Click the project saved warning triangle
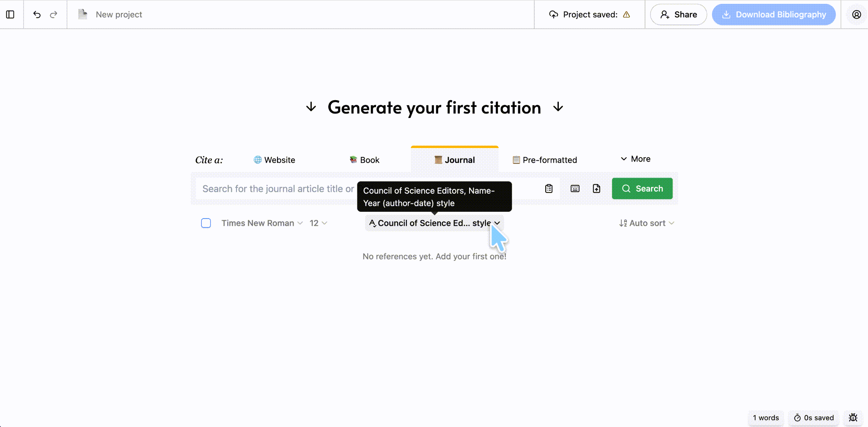 pos(626,14)
